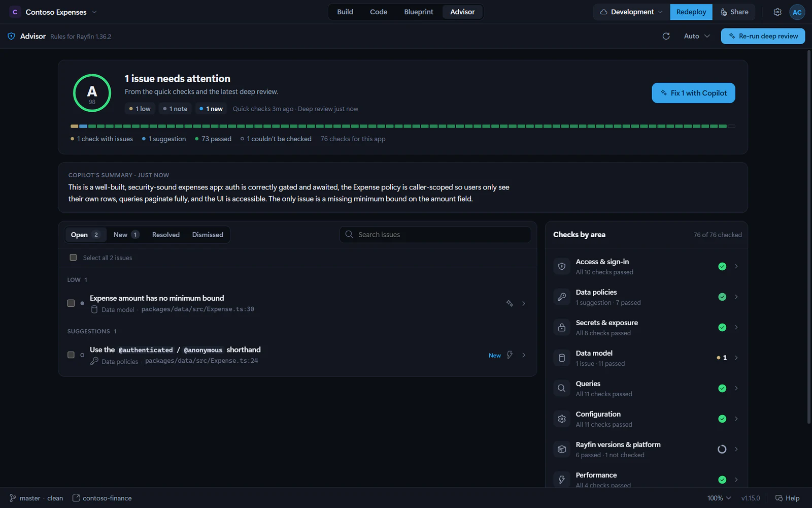The image size is (812, 508).
Task: Click the Contoso Expenses C logo
Action: [x=15, y=12]
